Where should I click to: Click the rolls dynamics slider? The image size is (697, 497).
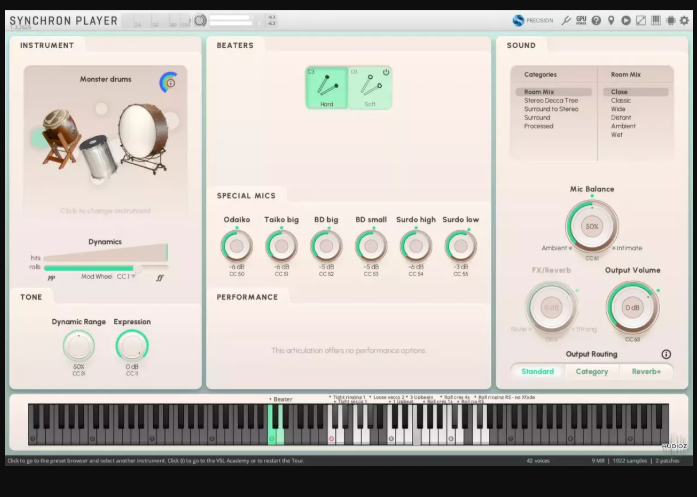[x=106, y=268]
